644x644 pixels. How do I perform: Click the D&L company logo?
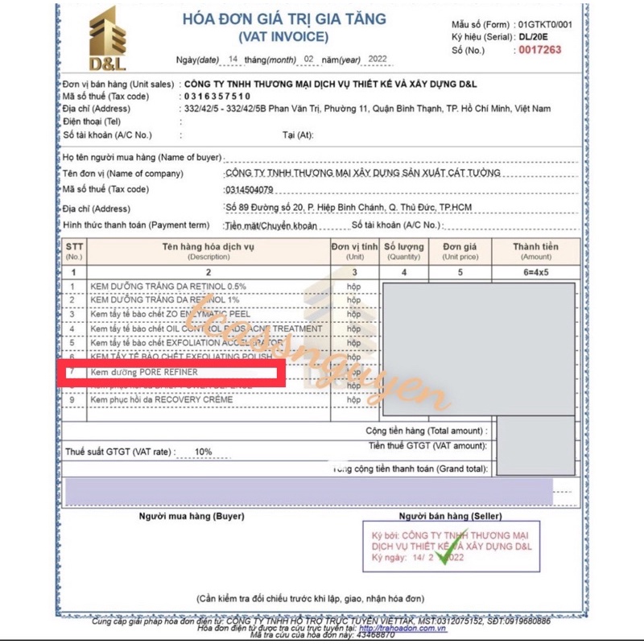[x=108, y=39]
